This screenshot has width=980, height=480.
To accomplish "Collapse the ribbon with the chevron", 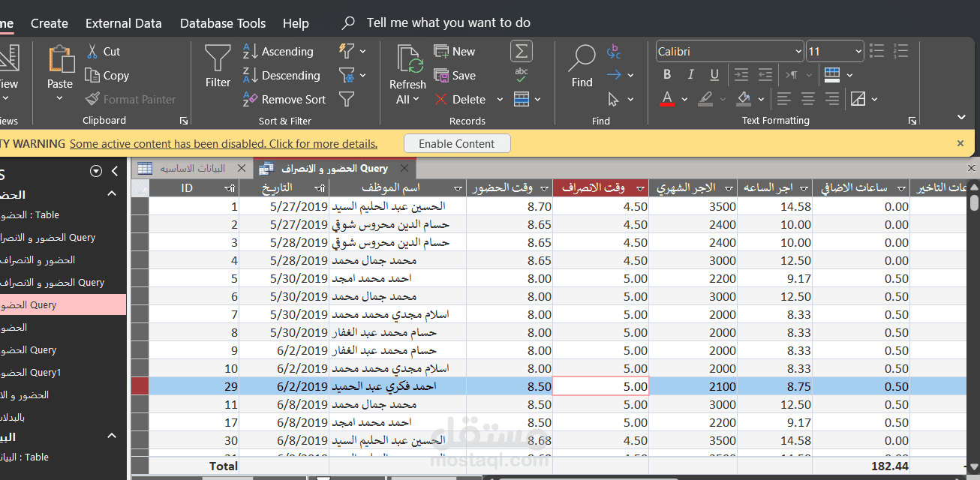I will [961, 118].
